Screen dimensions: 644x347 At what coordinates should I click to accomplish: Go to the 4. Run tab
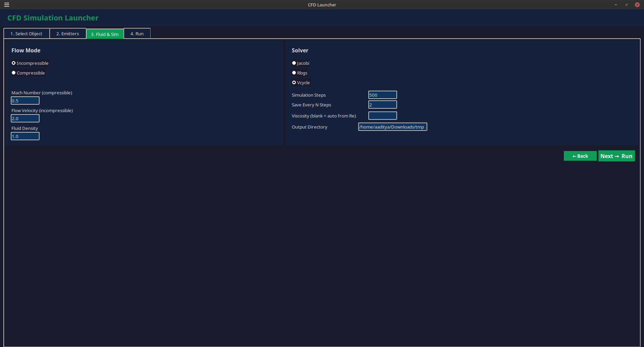(x=137, y=34)
